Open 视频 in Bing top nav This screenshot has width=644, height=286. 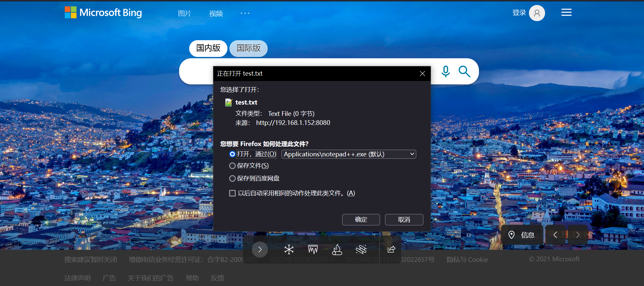(x=216, y=13)
